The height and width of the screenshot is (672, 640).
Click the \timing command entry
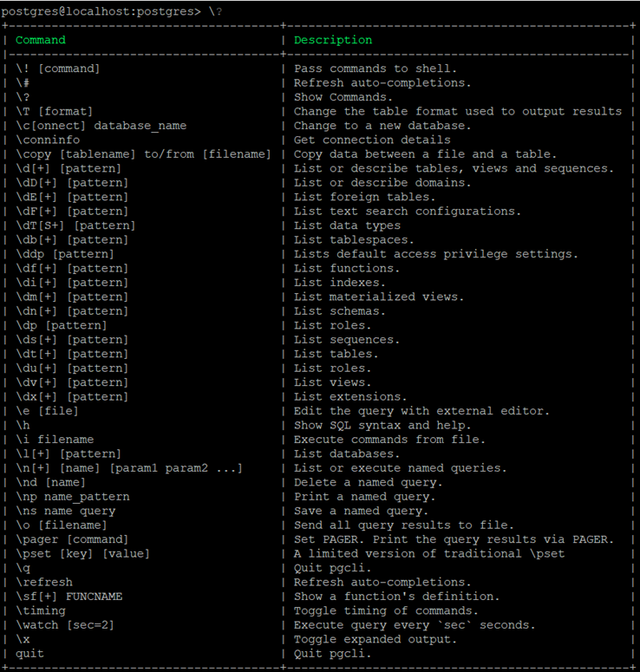[x=41, y=610]
